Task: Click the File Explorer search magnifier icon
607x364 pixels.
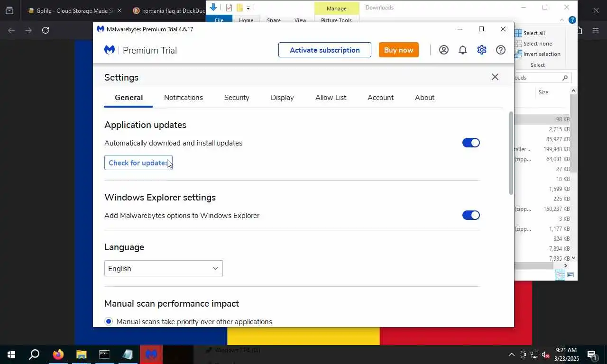Action: (x=565, y=78)
